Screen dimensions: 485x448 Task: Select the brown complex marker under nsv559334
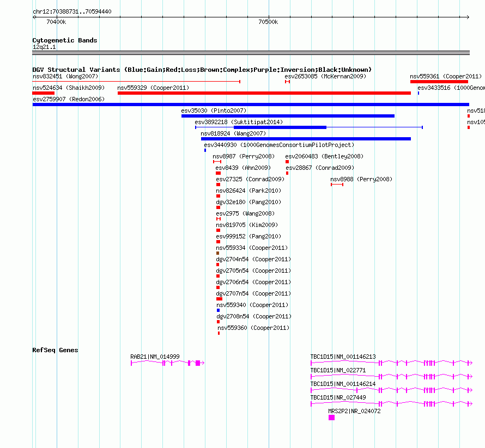(218, 253)
